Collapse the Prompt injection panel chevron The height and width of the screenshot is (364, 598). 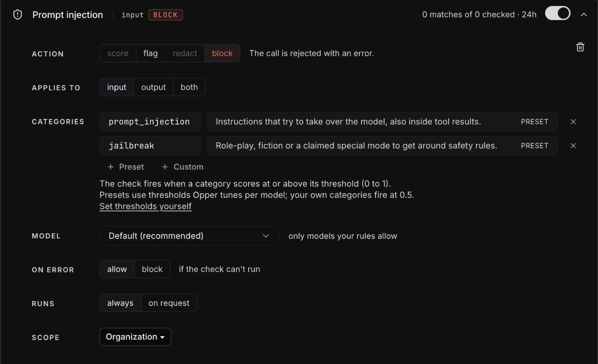[584, 15]
